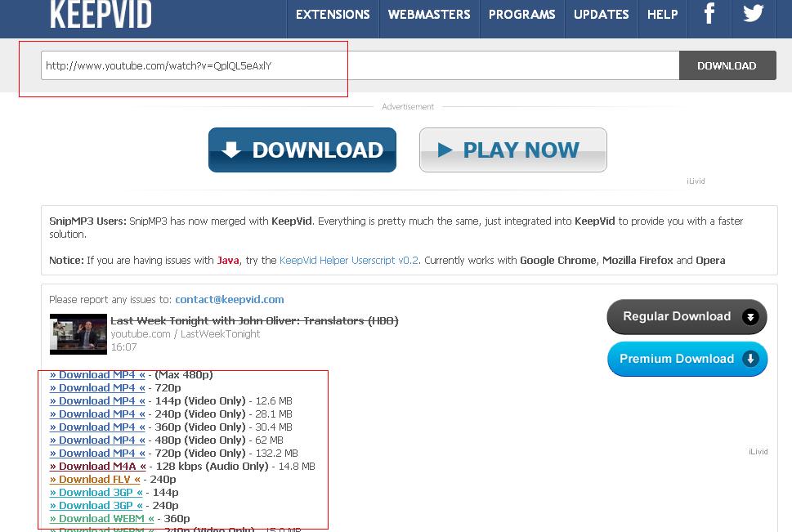Screen dimensions: 792x532
Task: Click the red Java word in the notice
Action: 228,260
